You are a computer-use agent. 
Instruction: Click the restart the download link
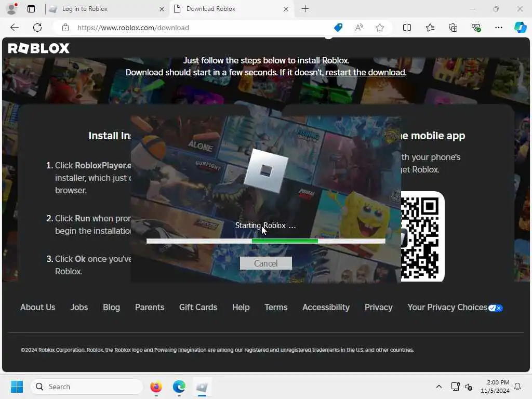click(x=365, y=72)
